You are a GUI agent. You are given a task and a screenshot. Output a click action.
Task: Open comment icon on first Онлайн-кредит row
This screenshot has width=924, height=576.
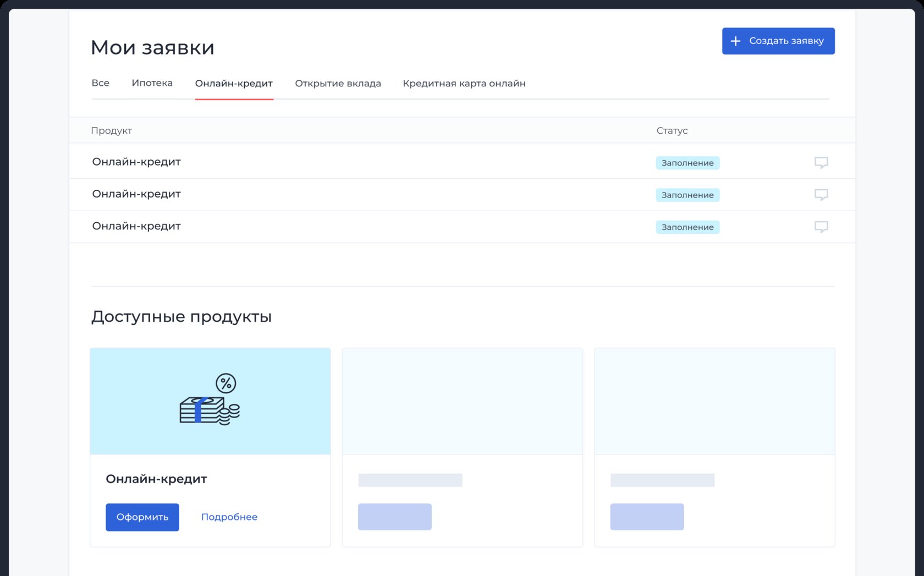pyautogui.click(x=821, y=162)
